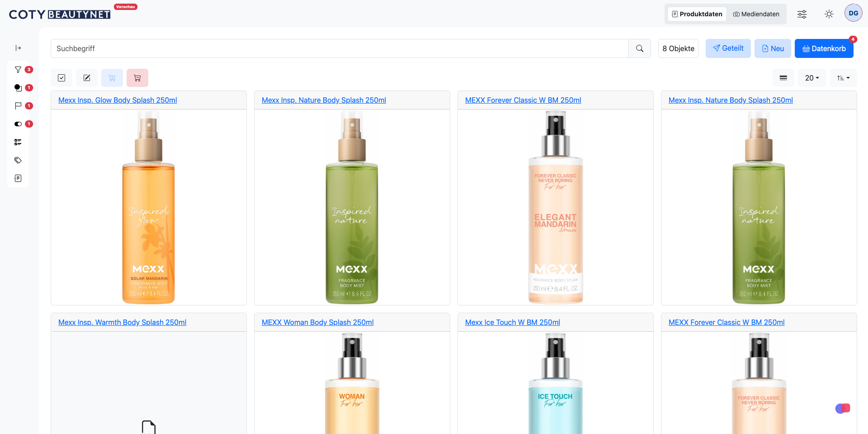Toggle select-all checkbox in toolbar

61,78
